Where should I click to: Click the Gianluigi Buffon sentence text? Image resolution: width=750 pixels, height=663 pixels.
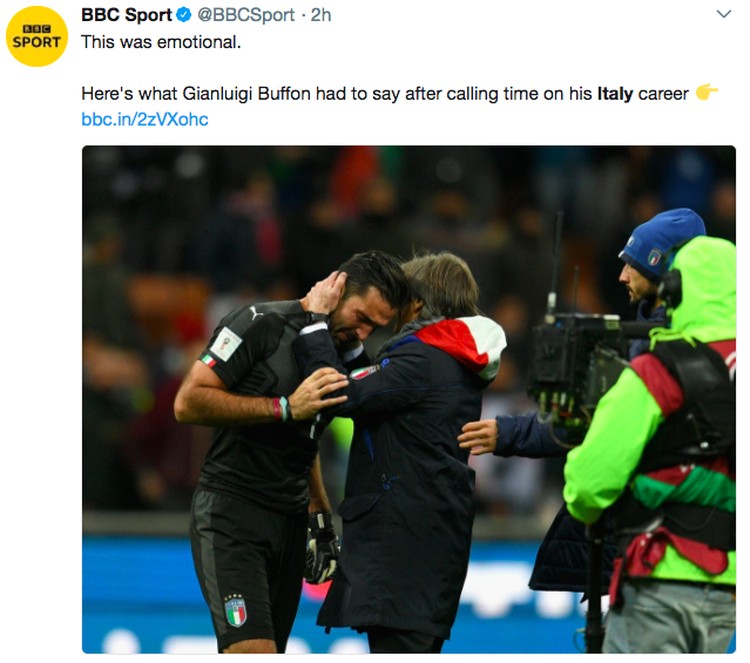[x=385, y=93]
